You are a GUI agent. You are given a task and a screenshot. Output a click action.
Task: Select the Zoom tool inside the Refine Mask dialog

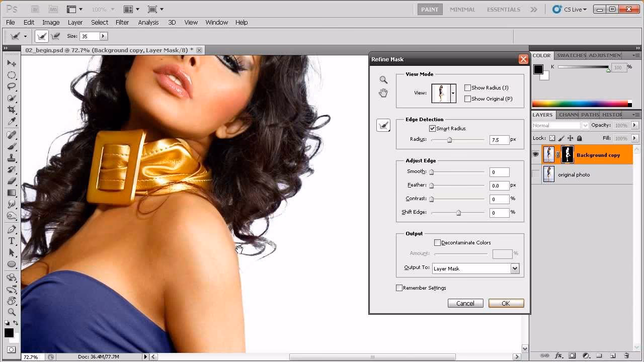(x=383, y=79)
